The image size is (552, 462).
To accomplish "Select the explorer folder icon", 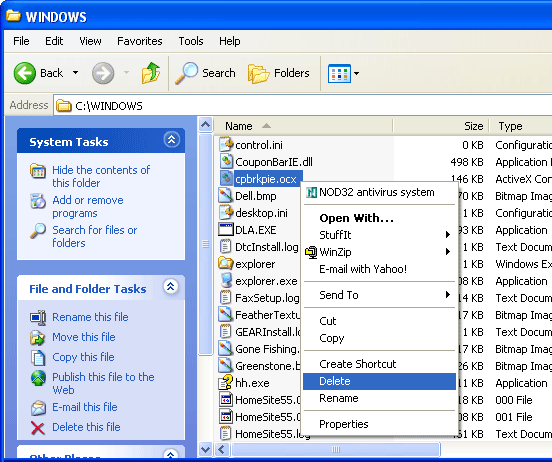I will coord(226,263).
